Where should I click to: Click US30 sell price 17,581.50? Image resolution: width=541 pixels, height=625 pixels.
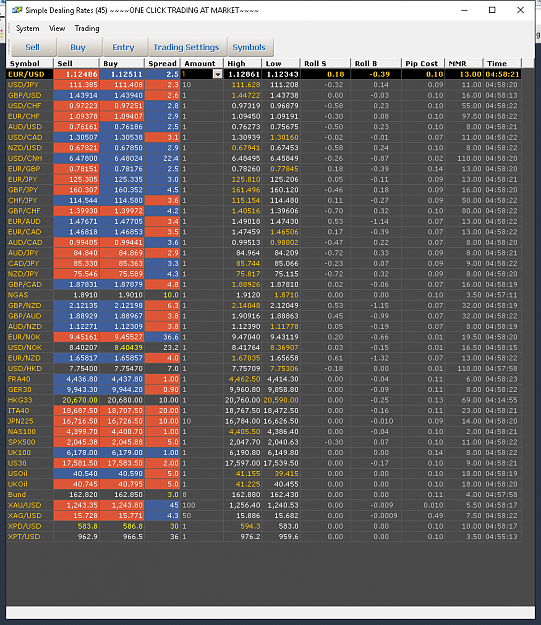76,463
